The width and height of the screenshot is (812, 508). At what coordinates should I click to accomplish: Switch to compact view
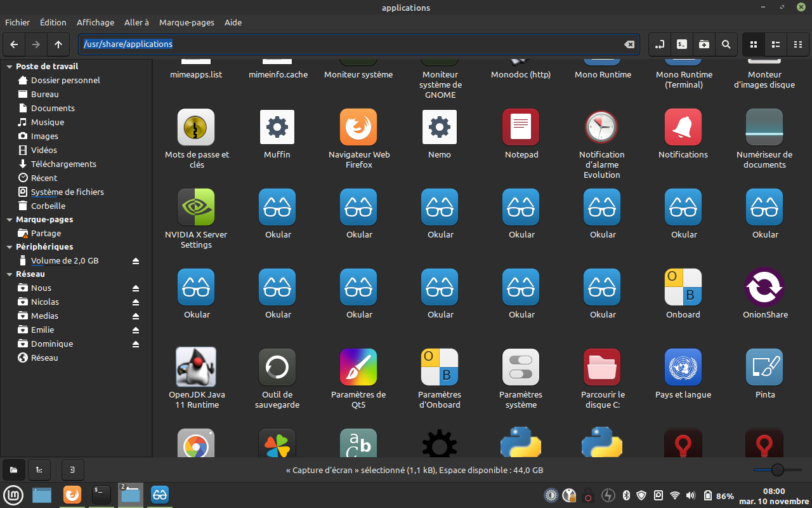pyautogui.click(x=798, y=44)
